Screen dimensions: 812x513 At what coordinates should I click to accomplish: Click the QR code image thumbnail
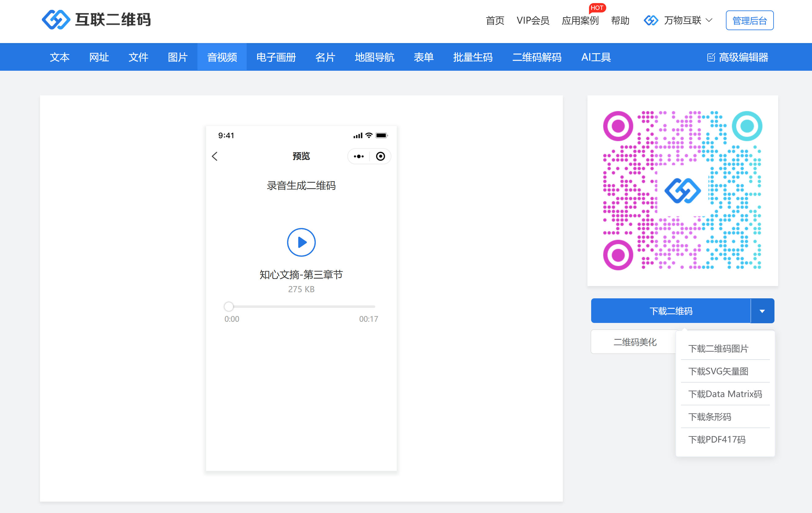click(x=682, y=191)
